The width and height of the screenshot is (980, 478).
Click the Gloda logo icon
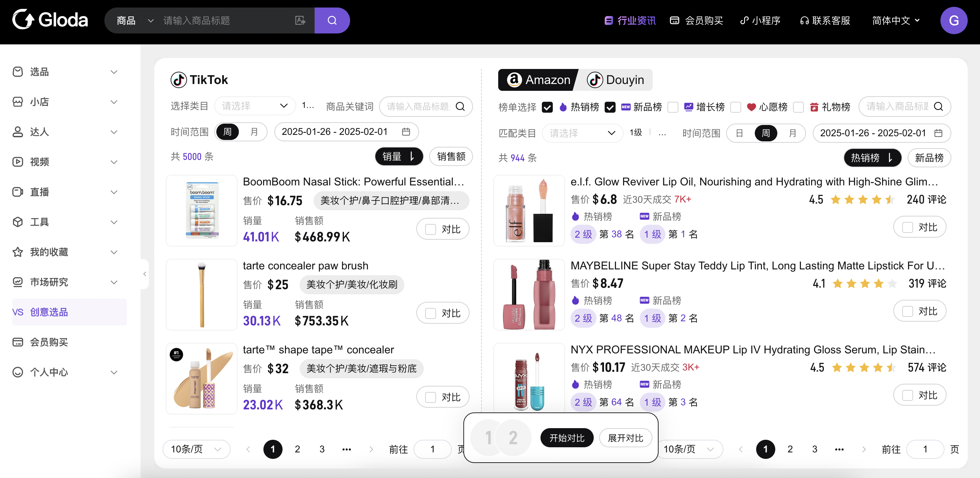pos(22,19)
